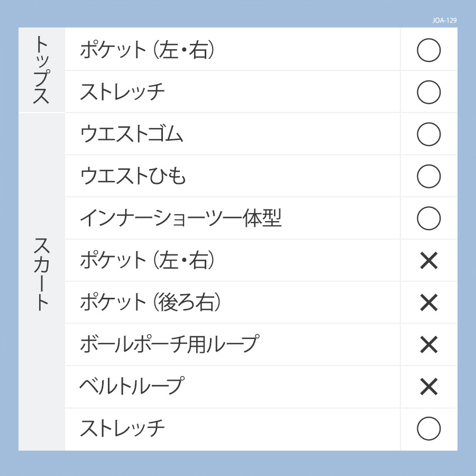Click the JOA-129 product code label

444,20
